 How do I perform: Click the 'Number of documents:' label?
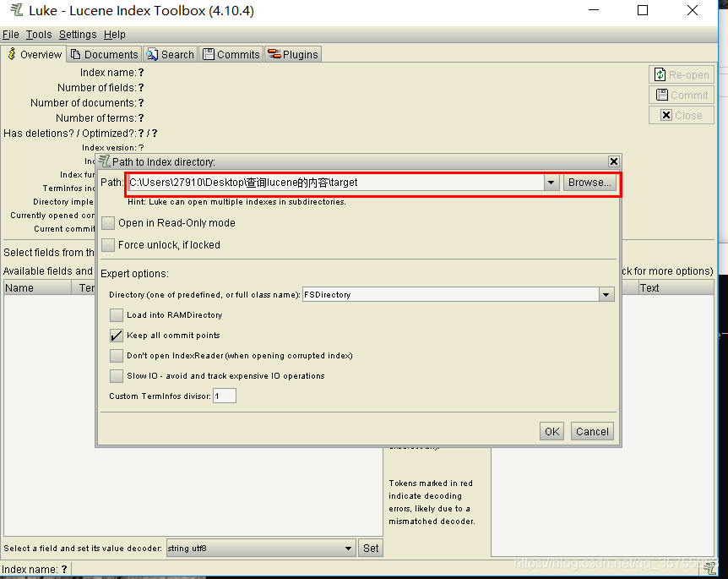click(x=84, y=102)
